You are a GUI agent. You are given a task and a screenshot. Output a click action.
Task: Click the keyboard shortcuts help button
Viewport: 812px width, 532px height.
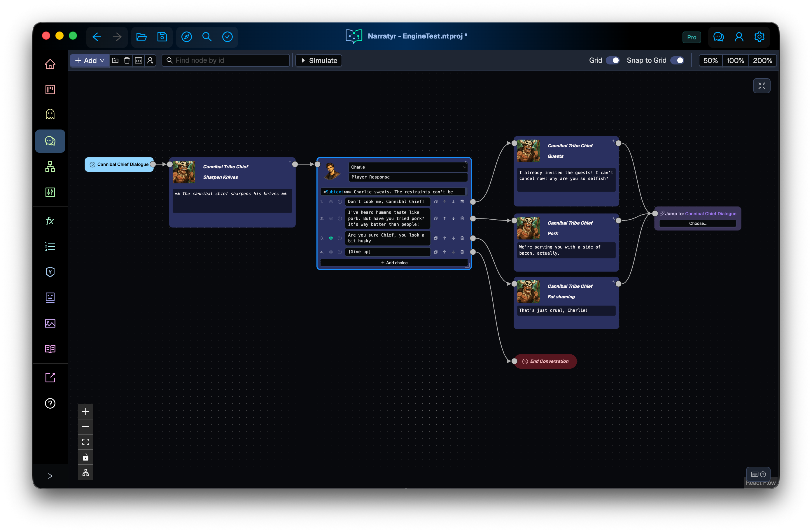[758, 474]
